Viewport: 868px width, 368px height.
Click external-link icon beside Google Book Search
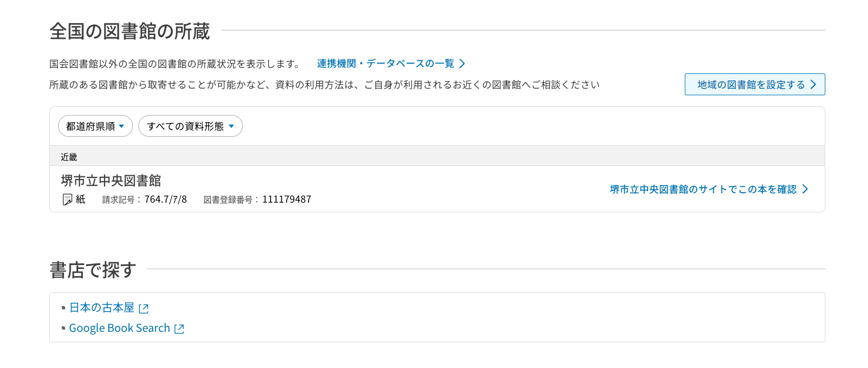click(179, 329)
